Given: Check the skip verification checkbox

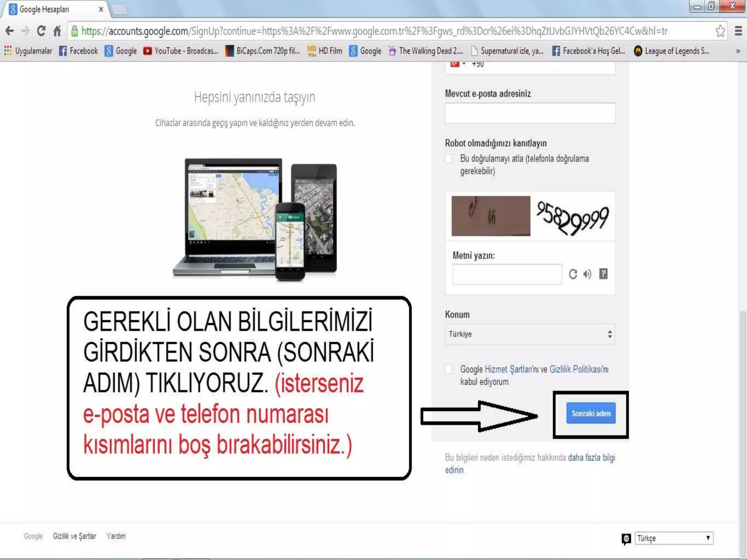Looking at the screenshot, I should (449, 159).
